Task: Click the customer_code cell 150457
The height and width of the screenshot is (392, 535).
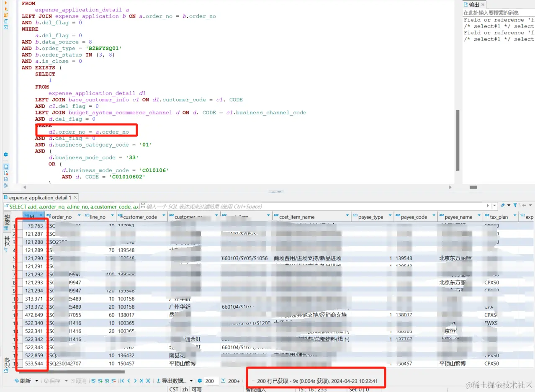Action: coord(141,364)
